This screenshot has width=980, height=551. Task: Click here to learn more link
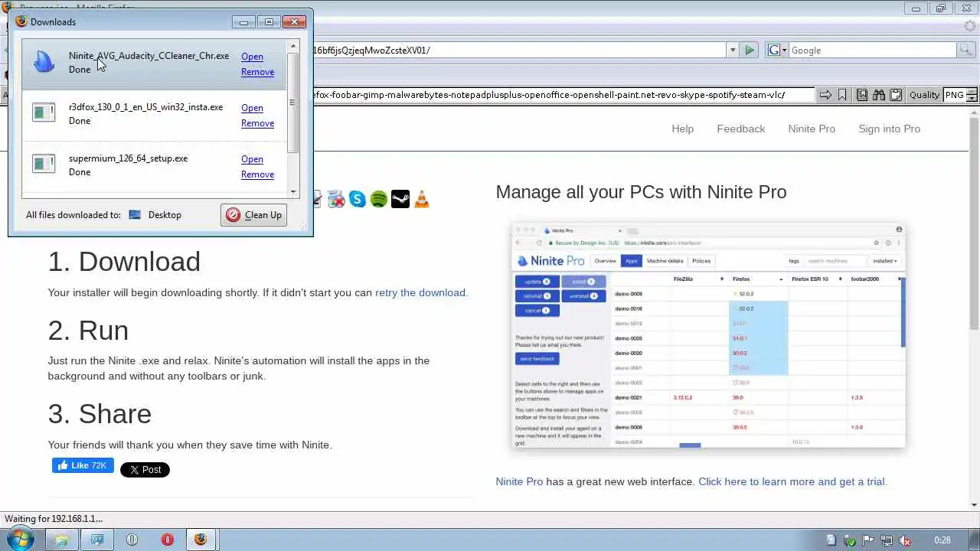tap(792, 481)
